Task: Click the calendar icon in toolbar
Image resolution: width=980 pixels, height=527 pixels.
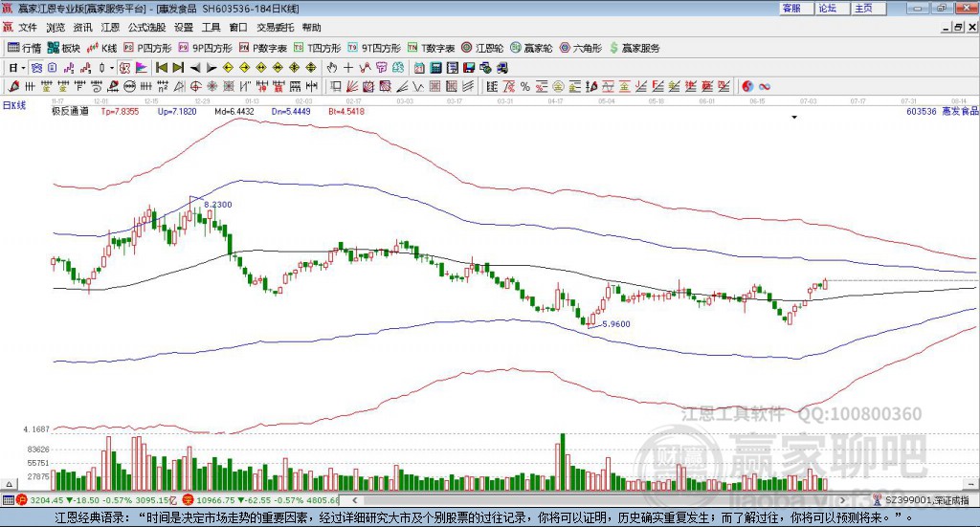Action: (x=419, y=68)
